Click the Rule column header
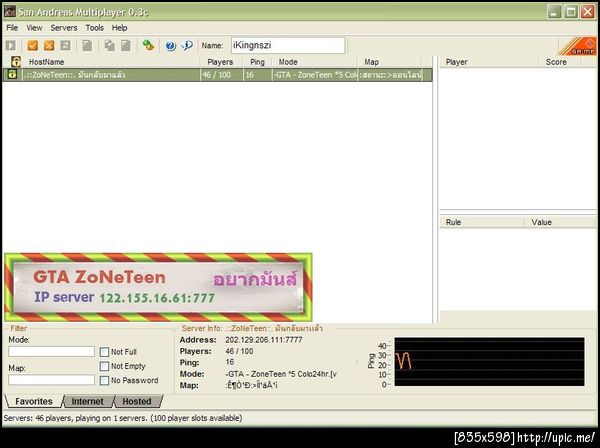Viewport: 600px width, 448px height. tap(482, 222)
